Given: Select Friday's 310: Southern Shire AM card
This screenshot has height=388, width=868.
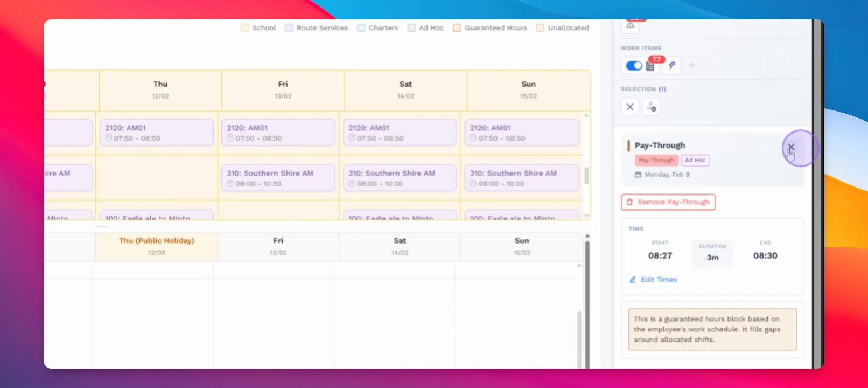Looking at the screenshot, I should pos(278,178).
